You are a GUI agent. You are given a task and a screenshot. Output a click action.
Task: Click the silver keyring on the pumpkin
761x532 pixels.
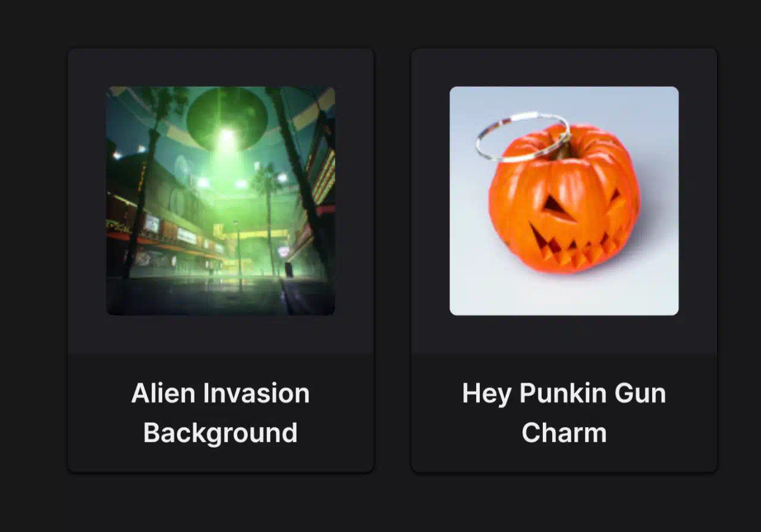pos(523,137)
